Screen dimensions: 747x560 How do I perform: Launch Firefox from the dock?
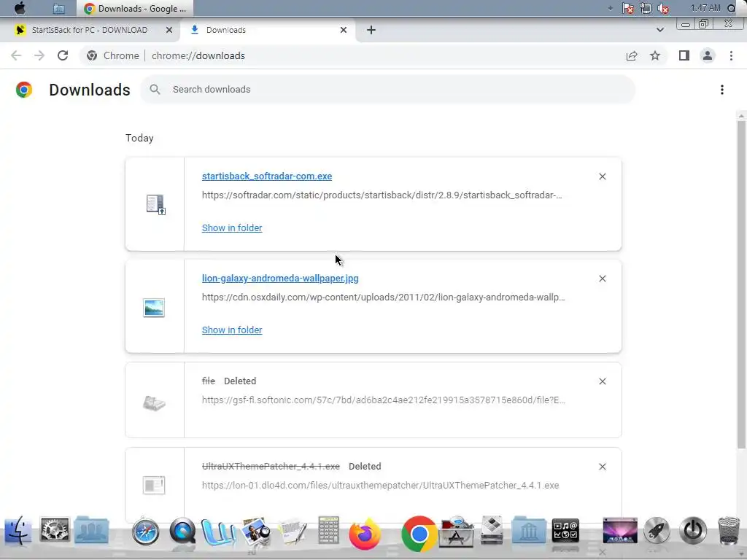coord(365,533)
